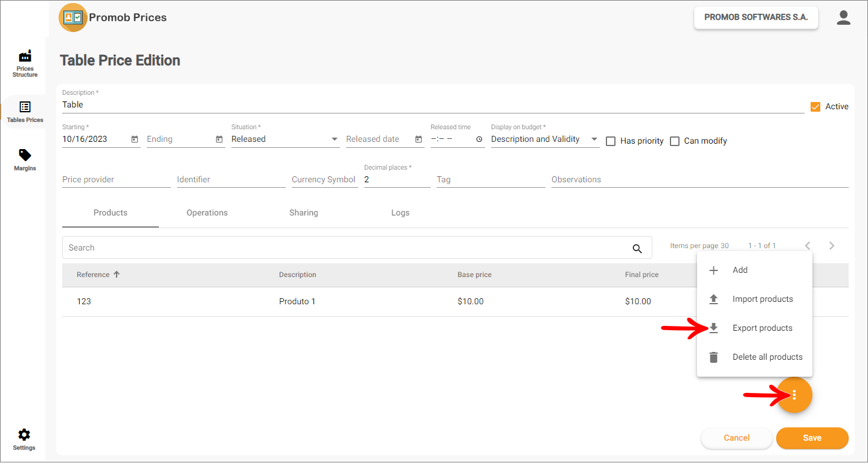Screen dimensions: 868x463
Task: Click the search magnifier icon
Action: 637,248
